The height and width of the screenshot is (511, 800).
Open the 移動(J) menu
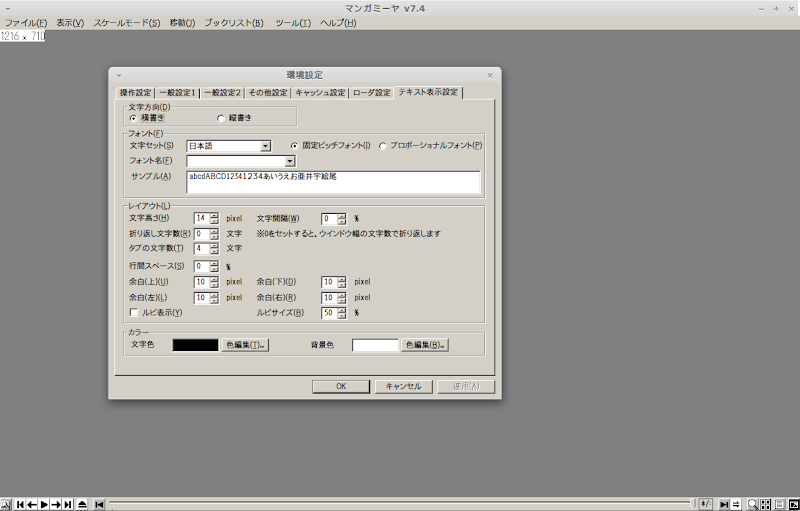(x=182, y=23)
